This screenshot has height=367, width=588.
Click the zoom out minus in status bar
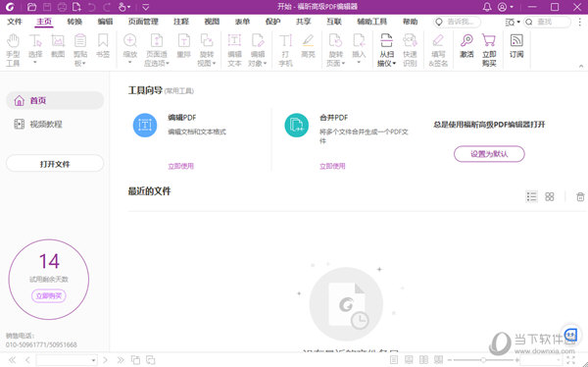point(450,360)
